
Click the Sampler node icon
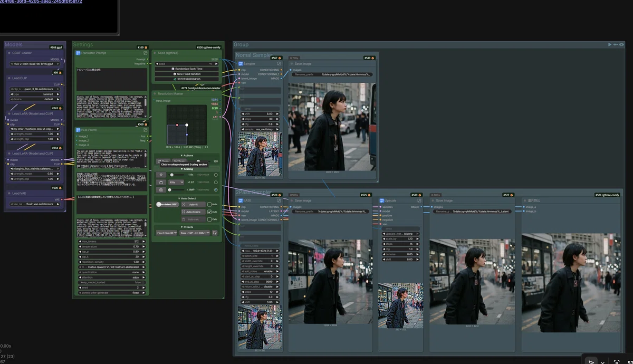click(x=241, y=63)
